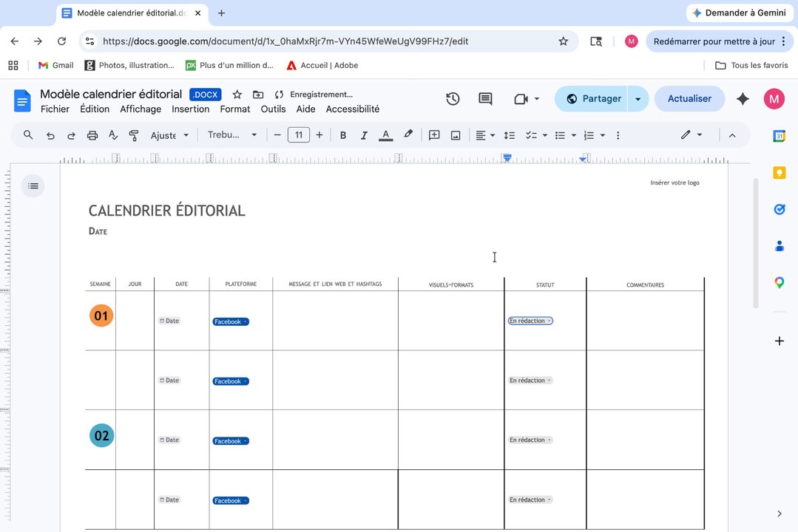The height and width of the screenshot is (532, 798).
Task: Bookmark this page with the star
Action: coord(563,41)
